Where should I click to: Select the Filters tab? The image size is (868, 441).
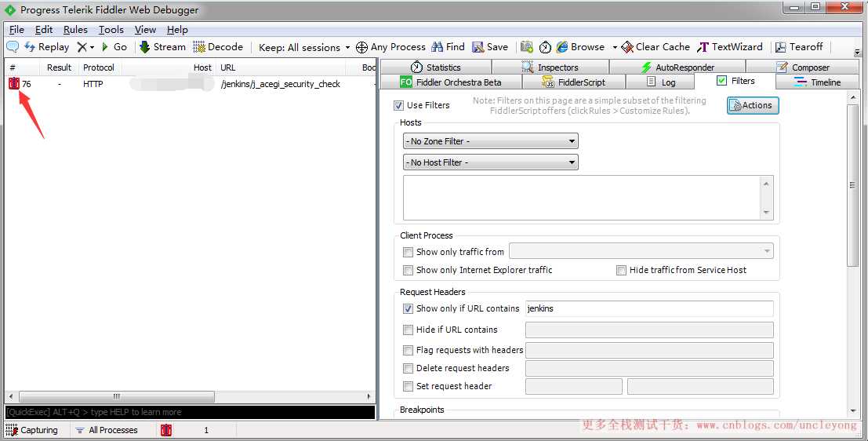tap(735, 81)
